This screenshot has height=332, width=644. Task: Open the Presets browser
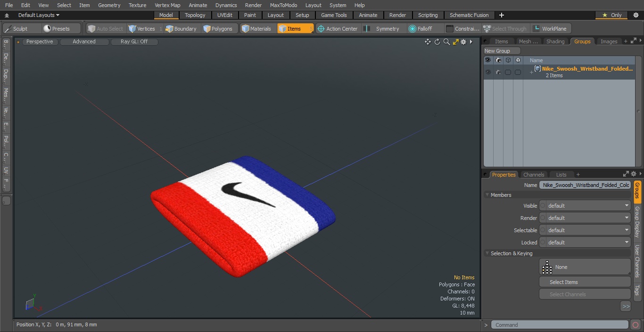click(60, 29)
